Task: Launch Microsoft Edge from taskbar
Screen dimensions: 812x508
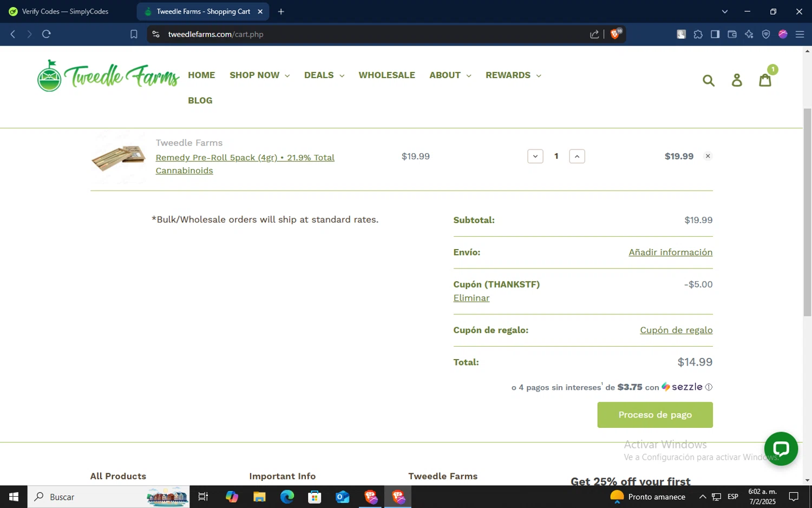Action: 287,497
